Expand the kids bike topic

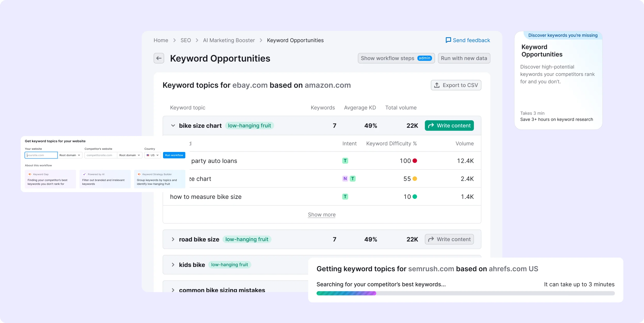pos(173,265)
